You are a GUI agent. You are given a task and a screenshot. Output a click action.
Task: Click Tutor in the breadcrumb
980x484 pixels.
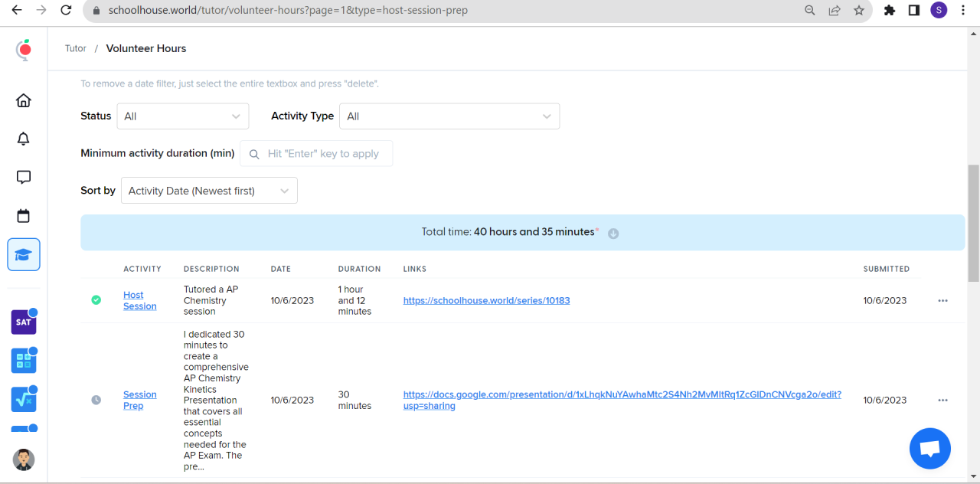(76, 48)
